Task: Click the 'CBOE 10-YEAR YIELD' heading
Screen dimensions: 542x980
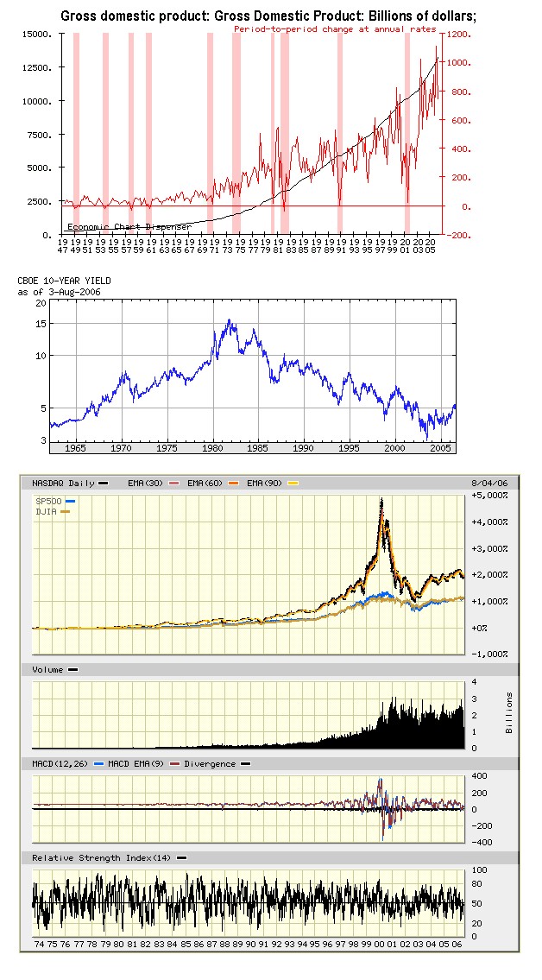Action: tap(65, 281)
